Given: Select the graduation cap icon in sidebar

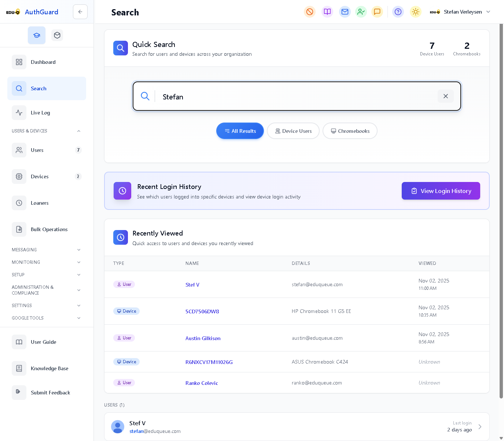Looking at the screenshot, I should [x=37, y=35].
